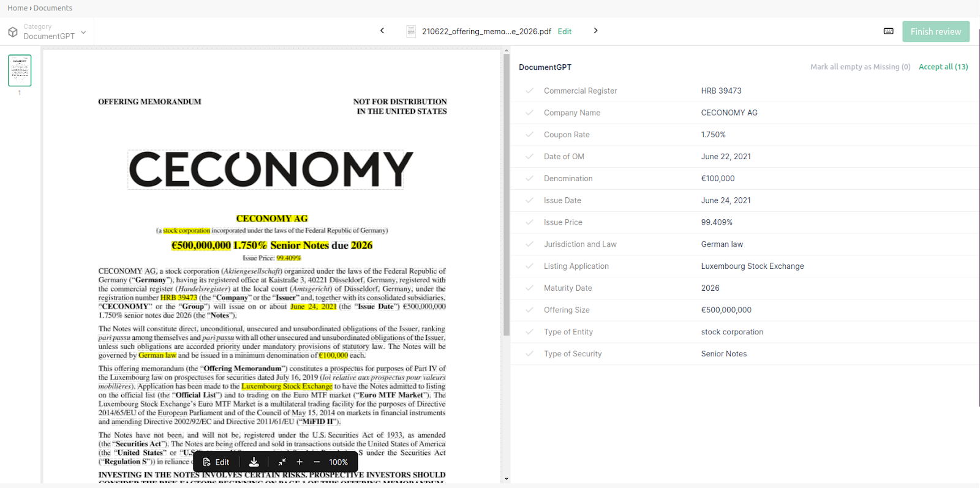The image size is (980, 488).
Task: Accept the Jurisdiction and Law checkmark
Action: tap(529, 244)
